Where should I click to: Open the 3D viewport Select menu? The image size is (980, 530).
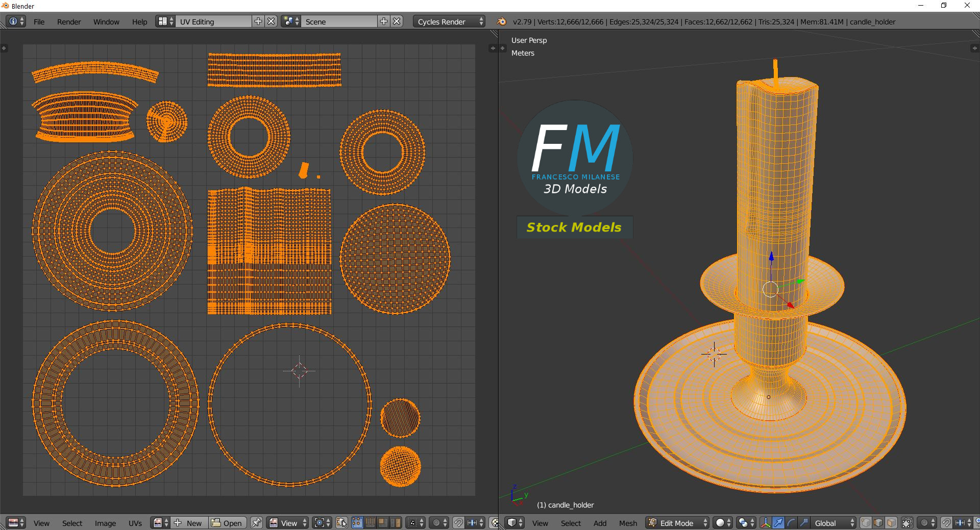coord(571,523)
